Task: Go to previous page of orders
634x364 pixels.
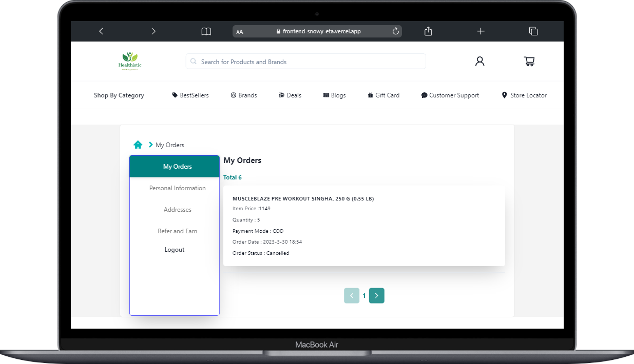Action: (x=352, y=296)
